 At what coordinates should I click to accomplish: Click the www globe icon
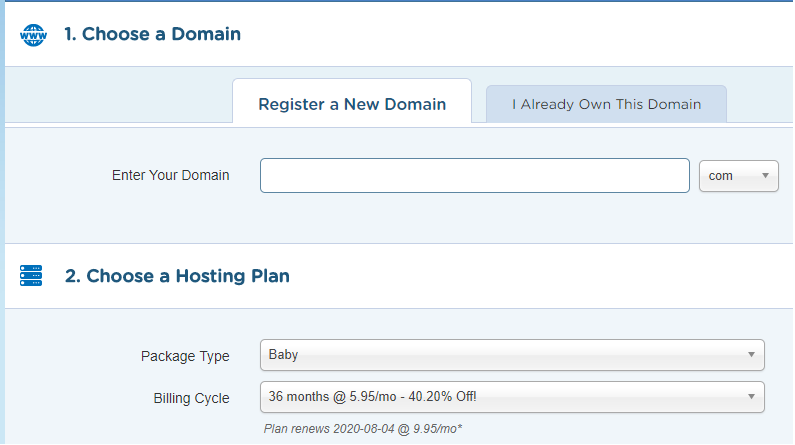click(x=33, y=35)
